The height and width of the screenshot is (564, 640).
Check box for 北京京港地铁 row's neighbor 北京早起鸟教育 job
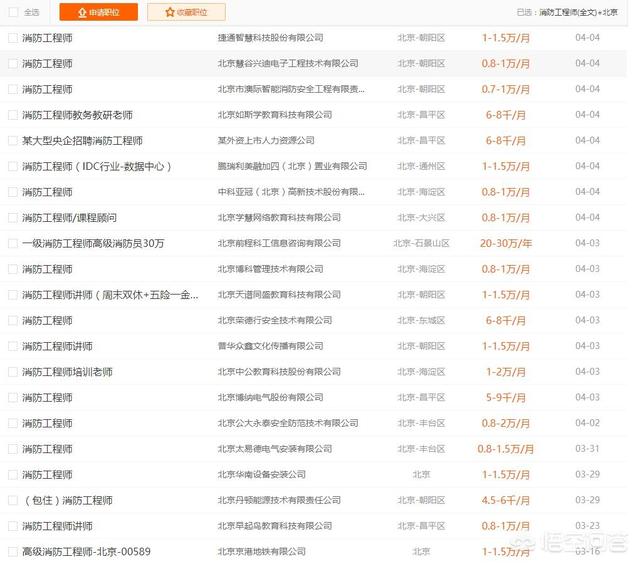point(13,526)
